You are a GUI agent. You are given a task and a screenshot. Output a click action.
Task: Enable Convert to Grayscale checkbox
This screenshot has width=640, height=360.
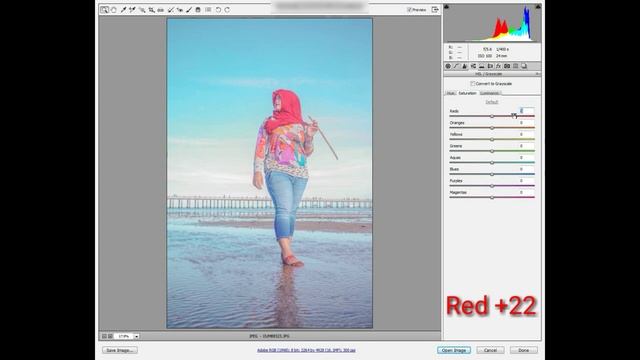(473, 84)
